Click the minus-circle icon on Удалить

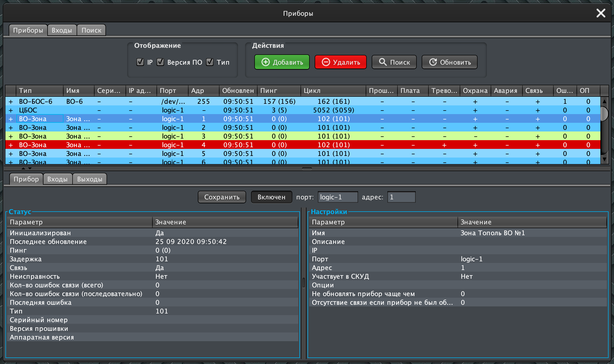(326, 62)
